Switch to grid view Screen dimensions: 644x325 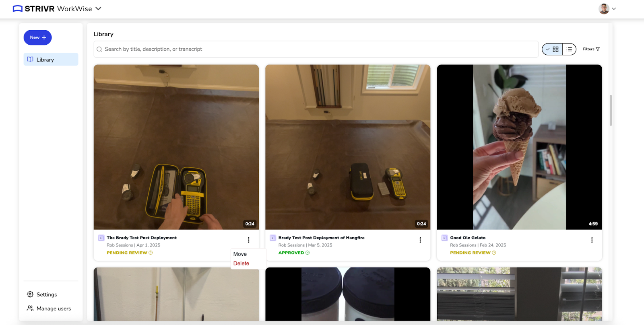[552, 49]
